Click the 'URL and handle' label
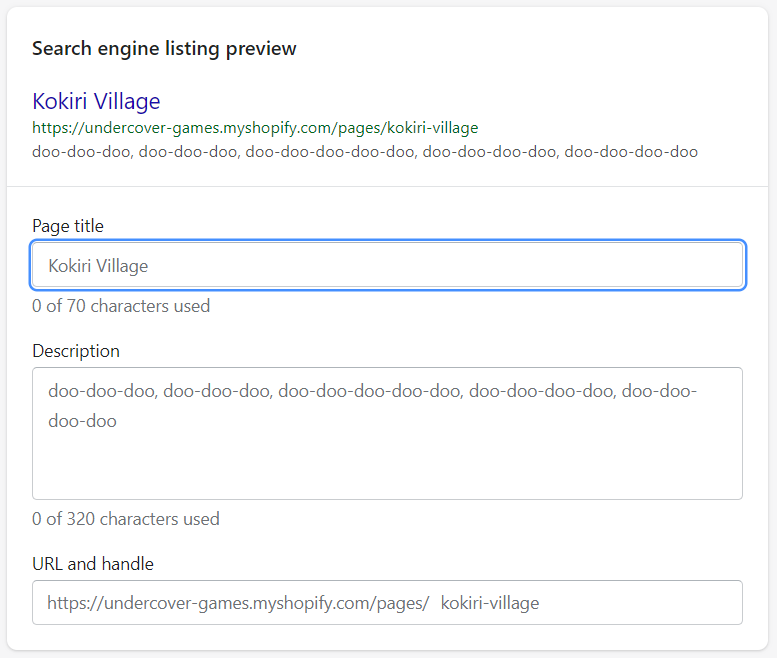 93,564
